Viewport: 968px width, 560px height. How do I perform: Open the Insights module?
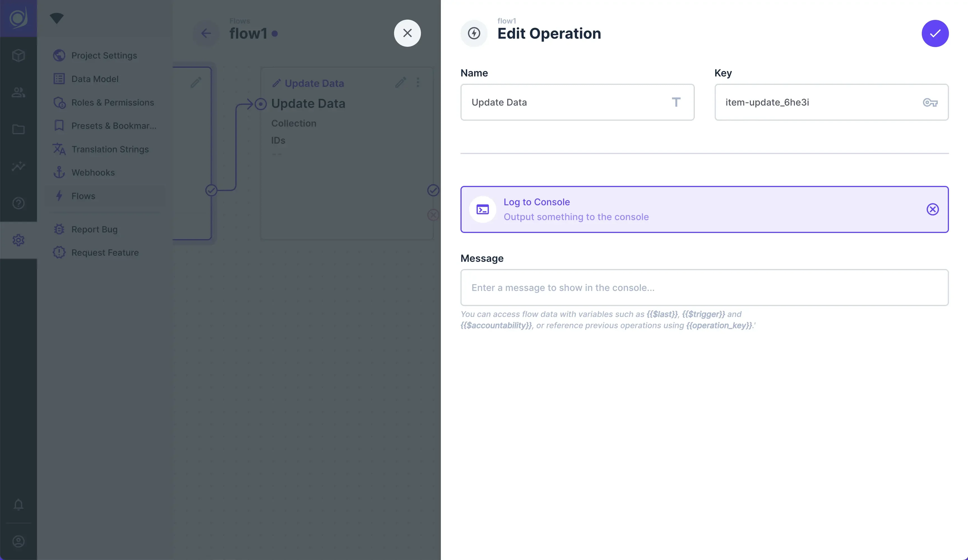pyautogui.click(x=18, y=166)
